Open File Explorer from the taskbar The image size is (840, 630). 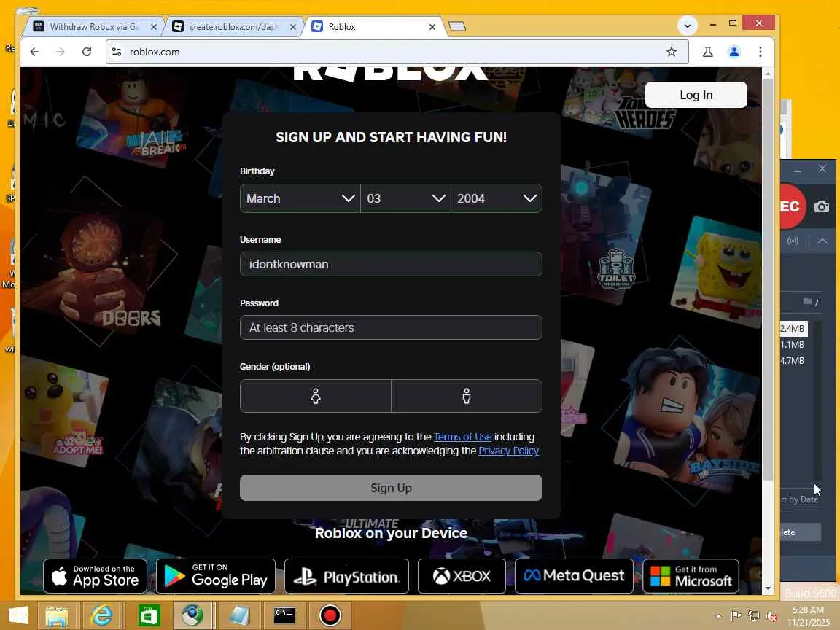coord(56,615)
